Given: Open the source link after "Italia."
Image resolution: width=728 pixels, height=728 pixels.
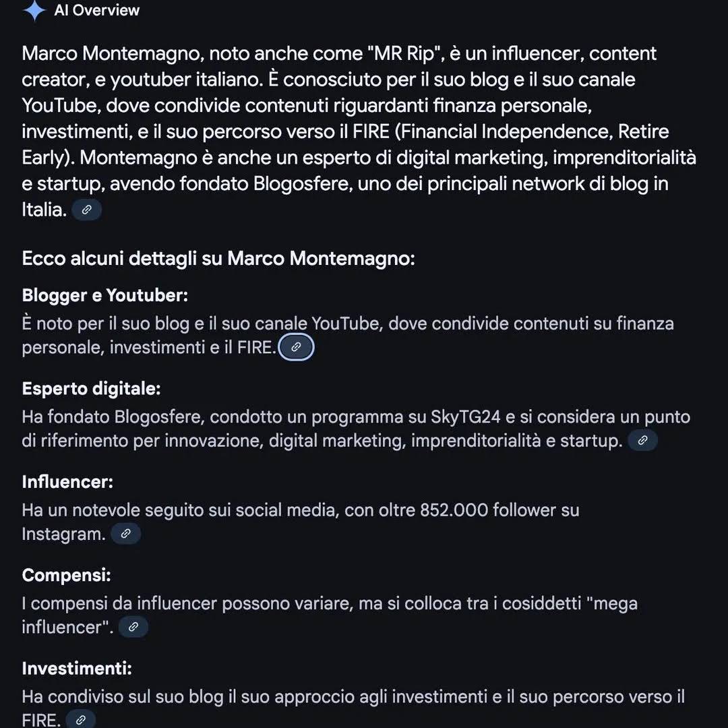Looking at the screenshot, I should [86, 210].
